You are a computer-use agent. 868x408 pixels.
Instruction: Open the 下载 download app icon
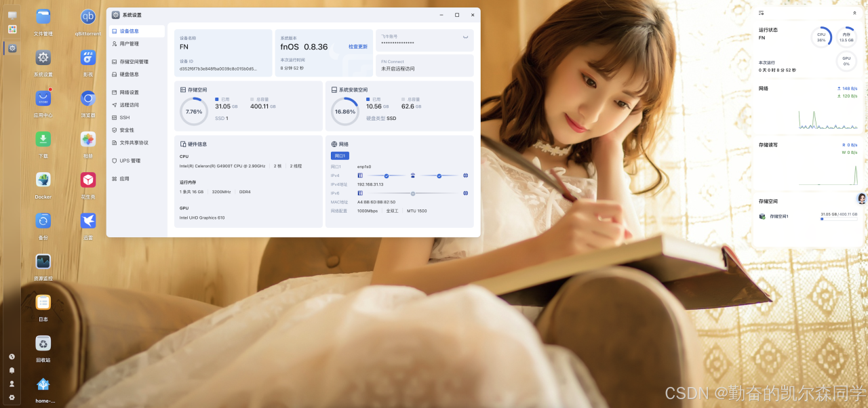click(43, 139)
